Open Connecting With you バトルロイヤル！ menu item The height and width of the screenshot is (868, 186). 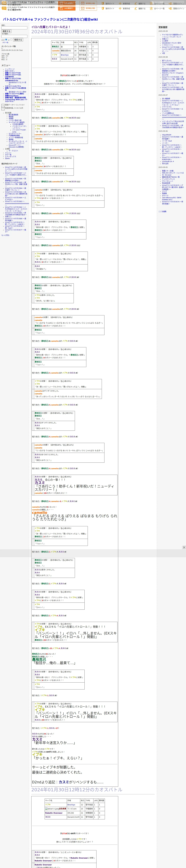16,100
